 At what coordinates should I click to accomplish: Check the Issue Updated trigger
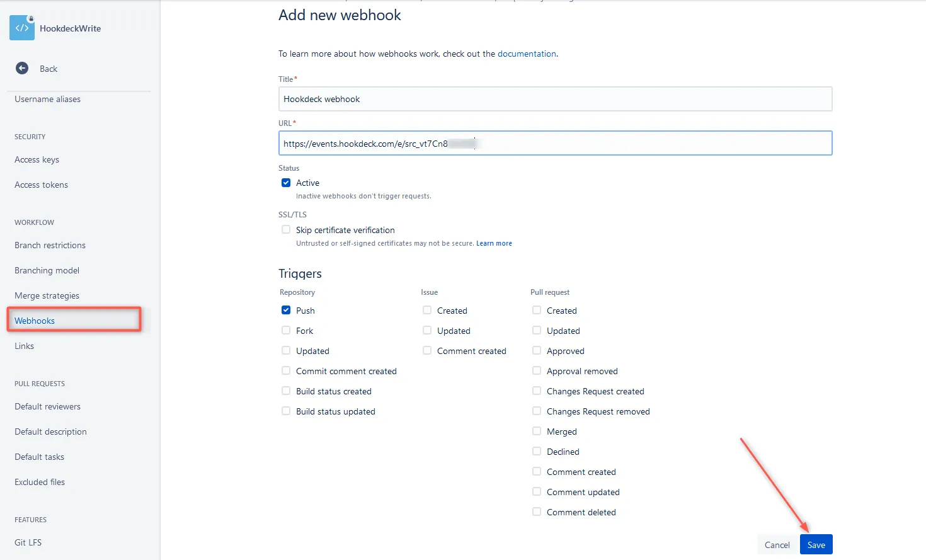point(427,330)
